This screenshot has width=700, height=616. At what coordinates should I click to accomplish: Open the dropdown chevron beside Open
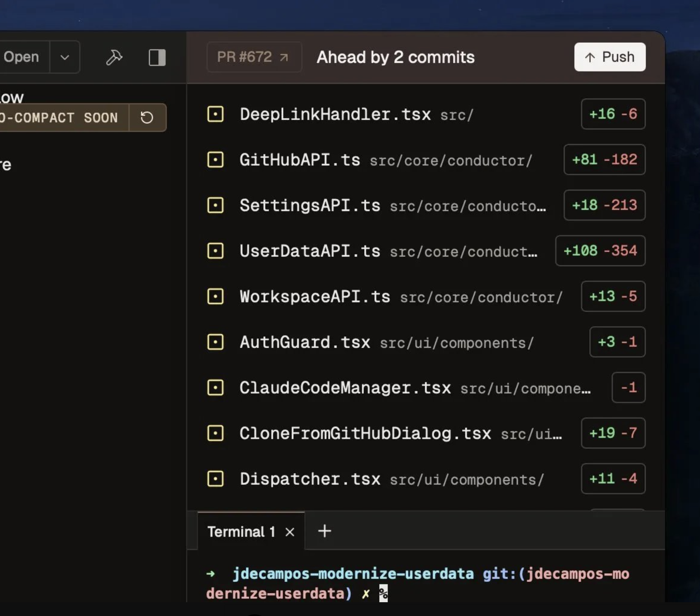(65, 57)
